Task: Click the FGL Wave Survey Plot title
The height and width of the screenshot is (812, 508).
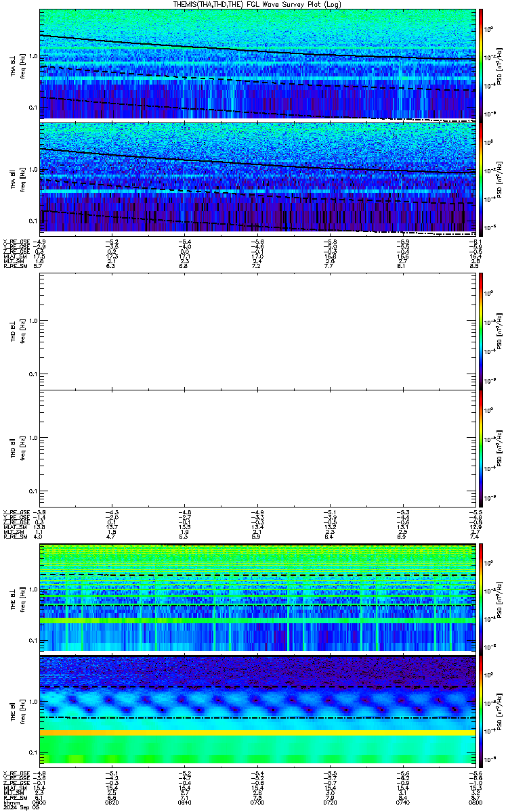Action: [x=257, y=4]
